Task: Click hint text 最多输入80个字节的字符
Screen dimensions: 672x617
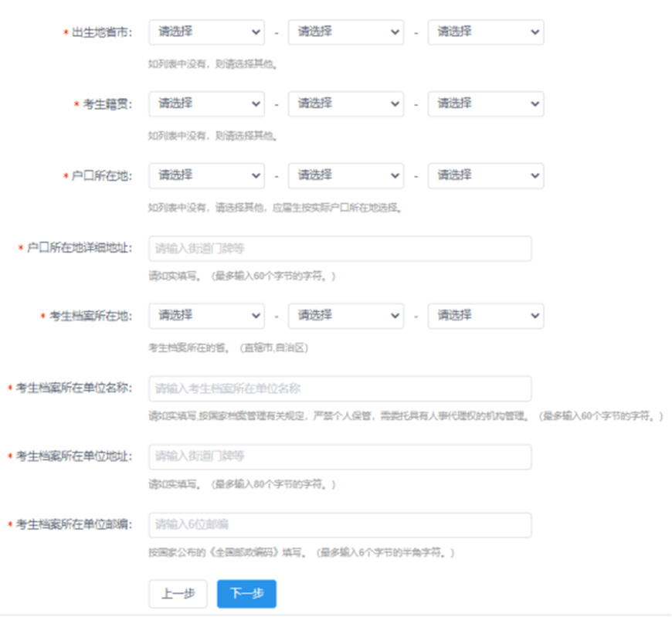Action: click(273, 485)
